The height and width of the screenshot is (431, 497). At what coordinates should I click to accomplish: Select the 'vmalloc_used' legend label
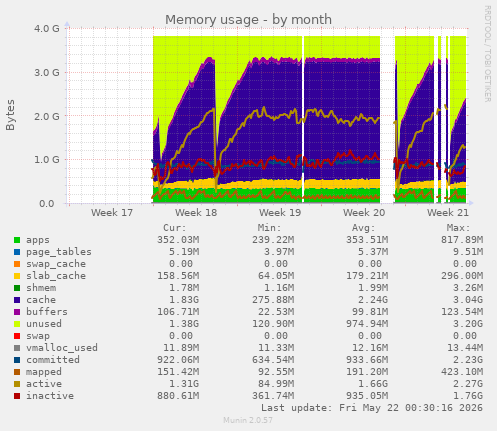(x=62, y=348)
